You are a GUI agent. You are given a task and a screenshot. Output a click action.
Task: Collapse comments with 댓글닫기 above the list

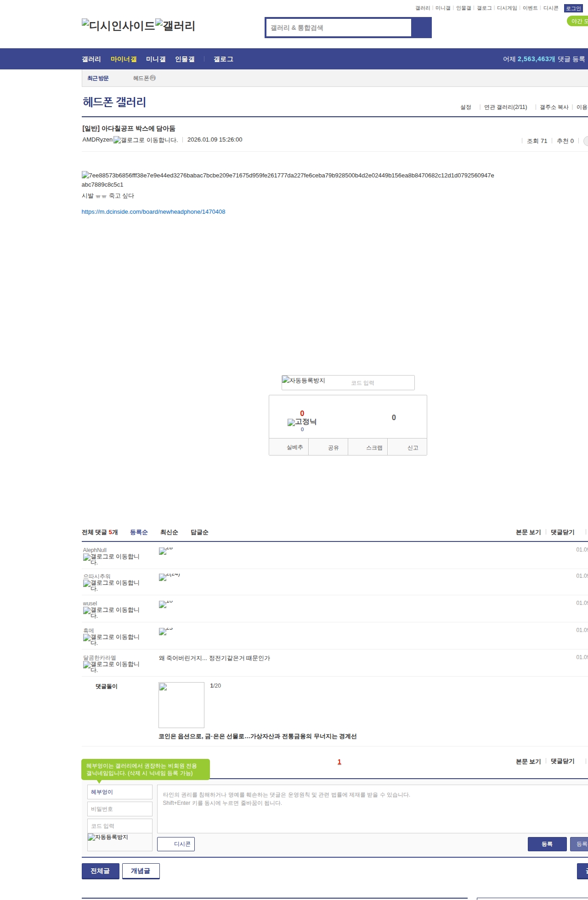(562, 532)
